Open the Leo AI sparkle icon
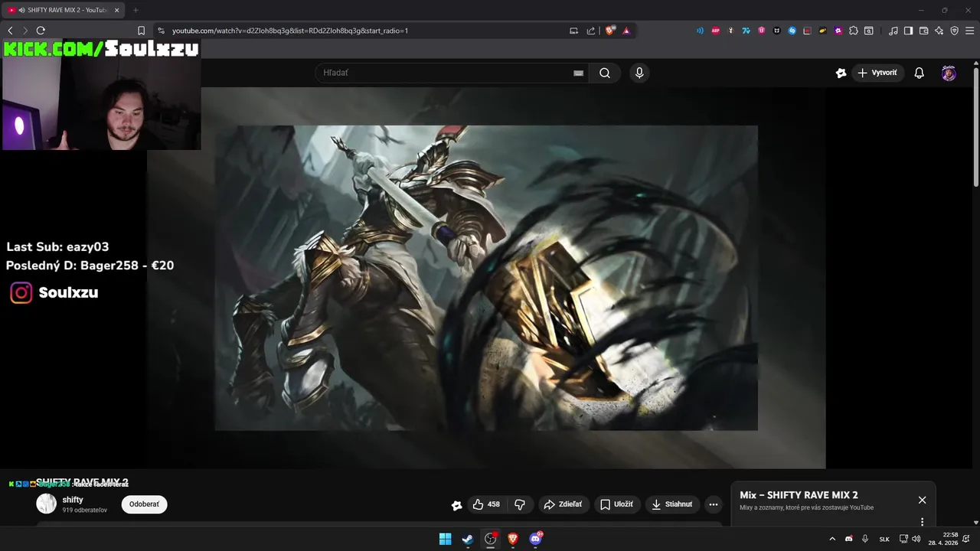Viewport: 980px width, 551px height. (x=939, y=31)
